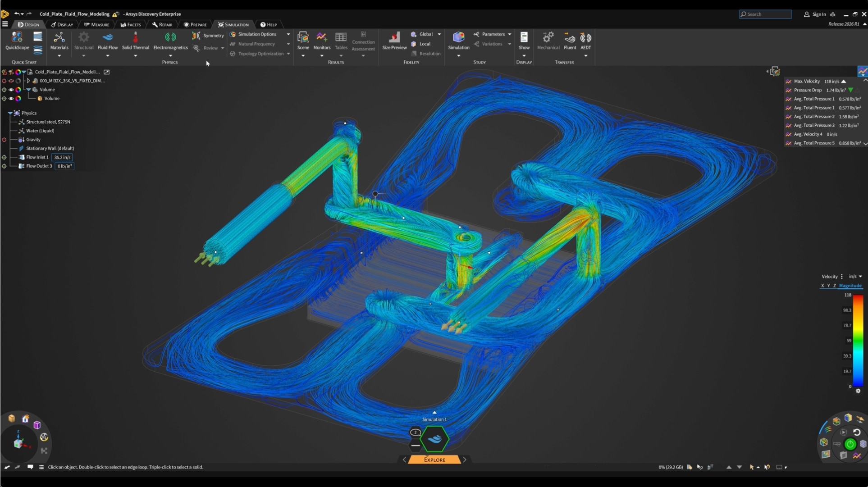Image resolution: width=868 pixels, height=487 pixels.
Task: Switch to the Repair ribbon tab
Action: 162,25
